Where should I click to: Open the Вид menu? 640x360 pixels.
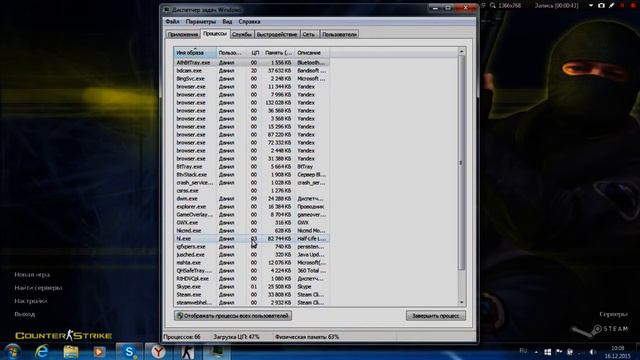tap(227, 22)
